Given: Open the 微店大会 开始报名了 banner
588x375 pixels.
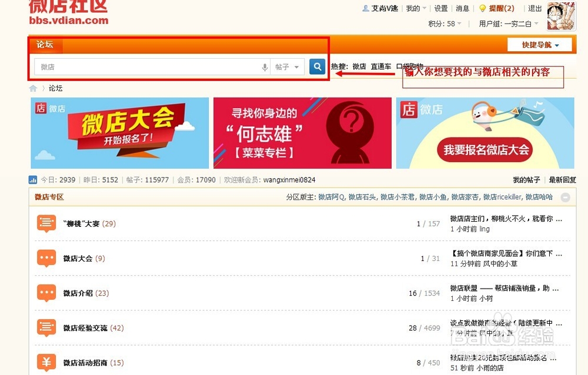Looking at the screenshot, I should (119, 133).
